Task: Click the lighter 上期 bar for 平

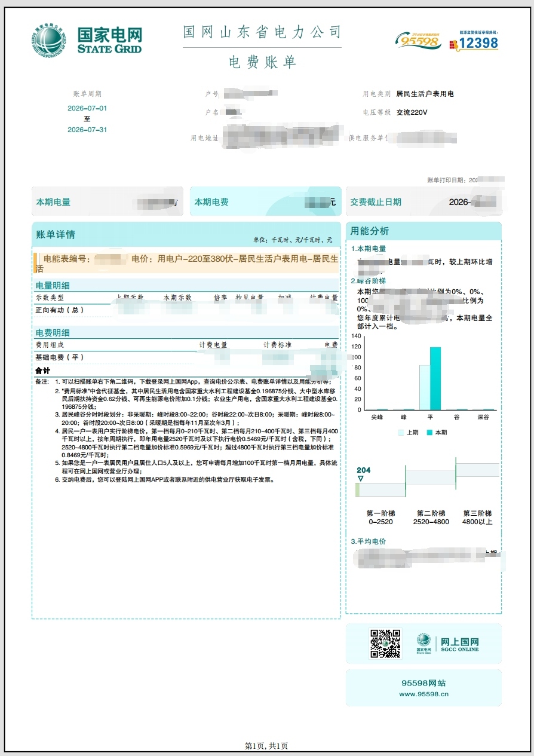Action: pyautogui.click(x=425, y=387)
